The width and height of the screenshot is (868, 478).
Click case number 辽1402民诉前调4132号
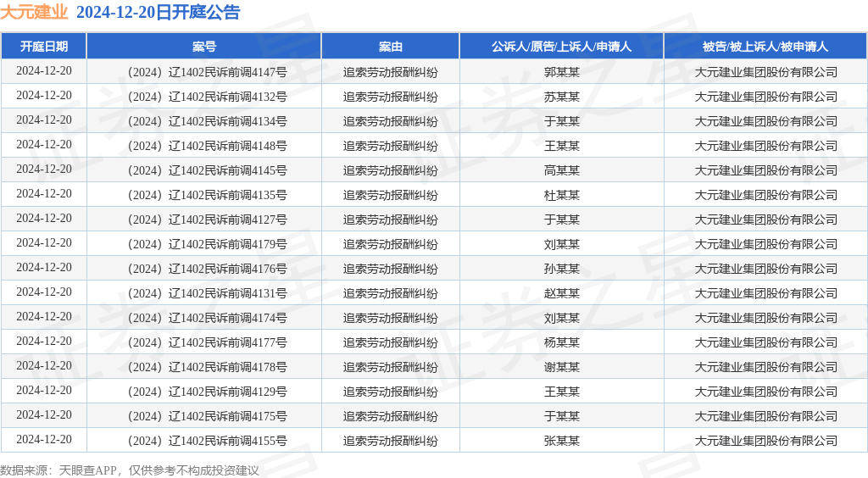(227, 97)
